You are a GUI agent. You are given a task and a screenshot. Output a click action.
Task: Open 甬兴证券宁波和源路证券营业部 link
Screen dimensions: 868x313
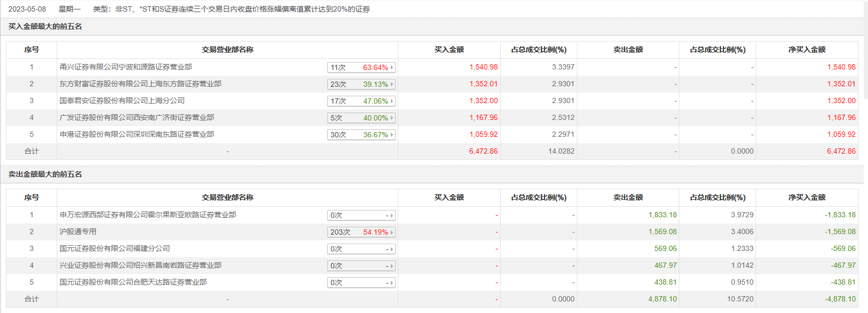pos(126,67)
